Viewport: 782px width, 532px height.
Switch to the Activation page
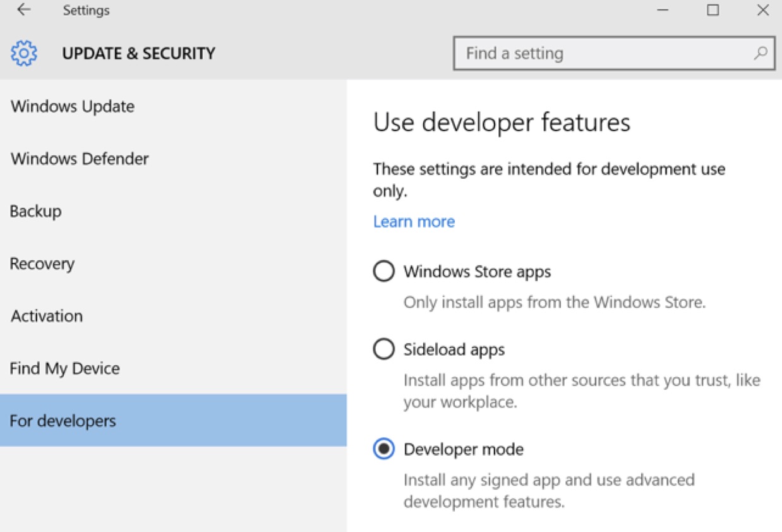[x=173, y=316]
